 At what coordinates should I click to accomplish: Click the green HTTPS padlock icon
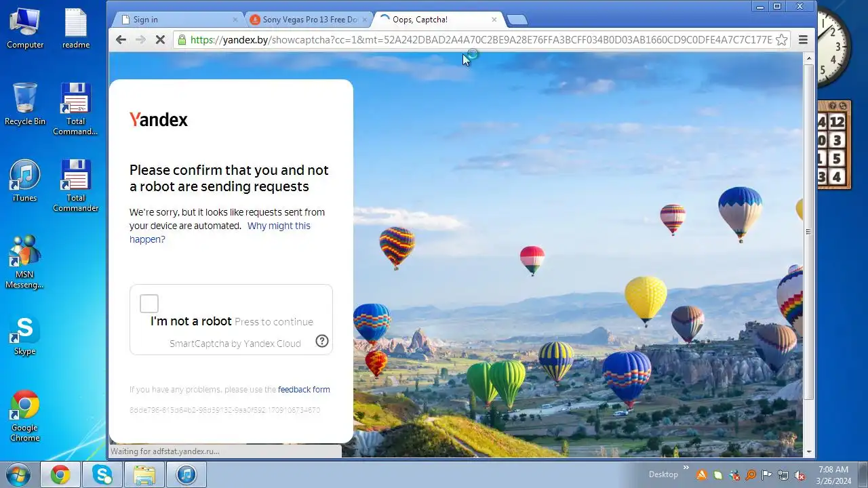coord(182,39)
